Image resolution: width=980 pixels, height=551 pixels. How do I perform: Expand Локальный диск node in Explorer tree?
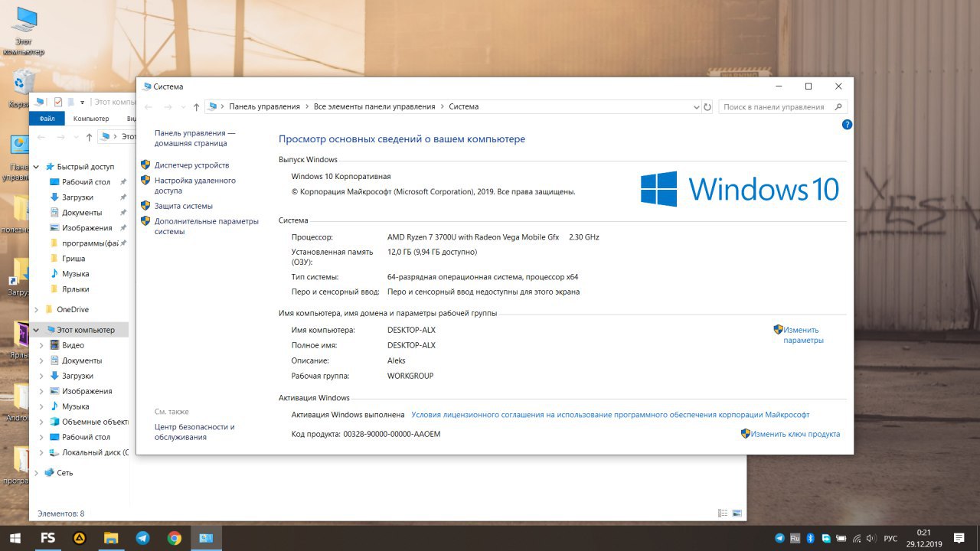(42, 452)
